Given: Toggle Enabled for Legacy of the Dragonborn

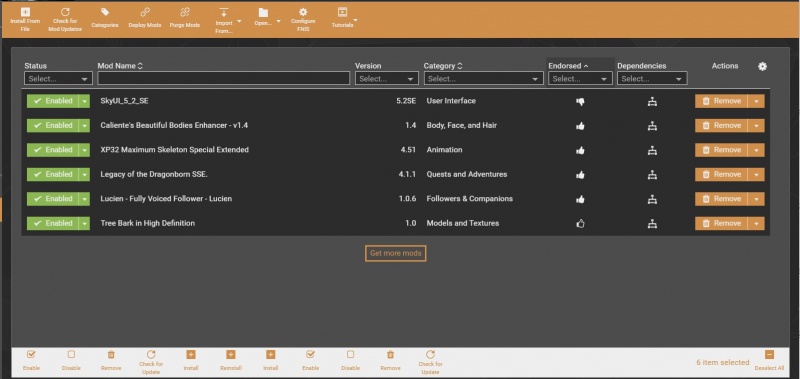Looking at the screenshot, I should [53, 174].
